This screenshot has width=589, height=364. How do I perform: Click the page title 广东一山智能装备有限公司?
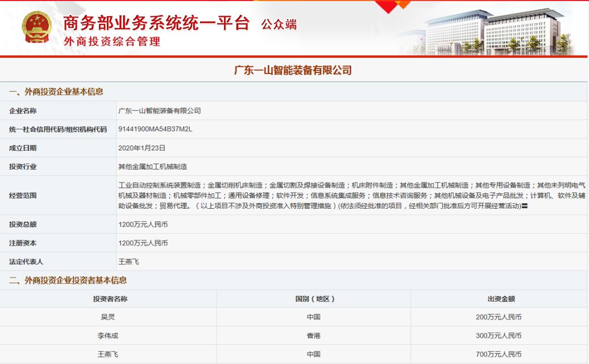[x=293, y=70]
